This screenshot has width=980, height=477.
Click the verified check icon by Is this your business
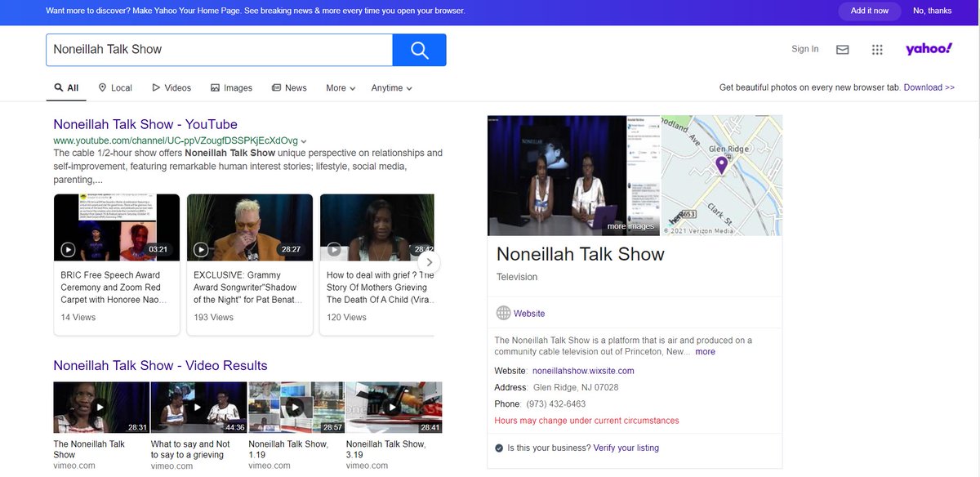tap(499, 448)
